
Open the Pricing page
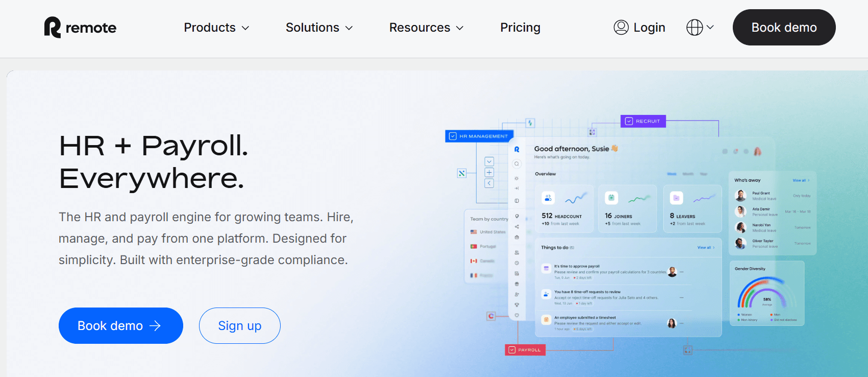click(520, 28)
